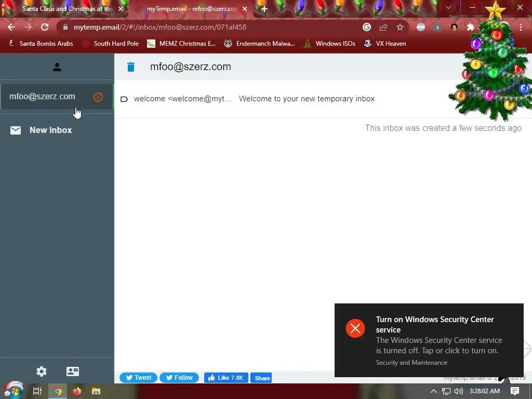Delete inbox with blue trash icon
This screenshot has height=399, width=532.
click(131, 67)
